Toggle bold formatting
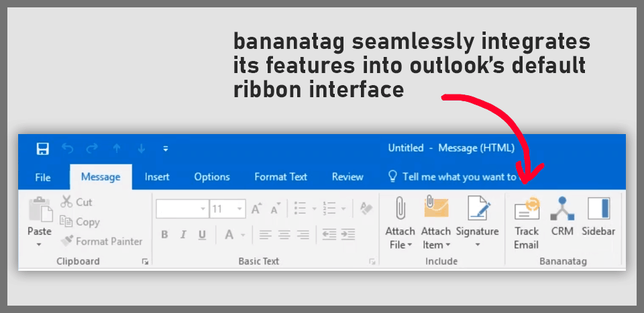Image resolution: width=644 pixels, height=313 pixels. pyautogui.click(x=164, y=235)
